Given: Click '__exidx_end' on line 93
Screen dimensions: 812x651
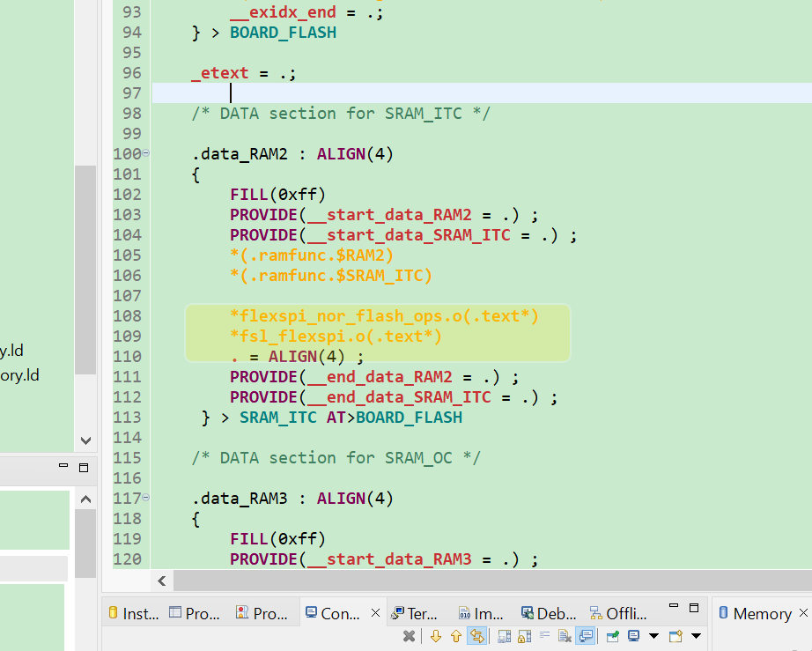Looking at the screenshot, I should [x=283, y=12].
